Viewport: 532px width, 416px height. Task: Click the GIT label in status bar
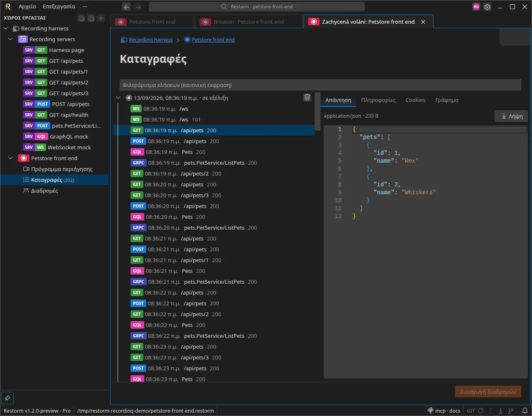[471, 411]
